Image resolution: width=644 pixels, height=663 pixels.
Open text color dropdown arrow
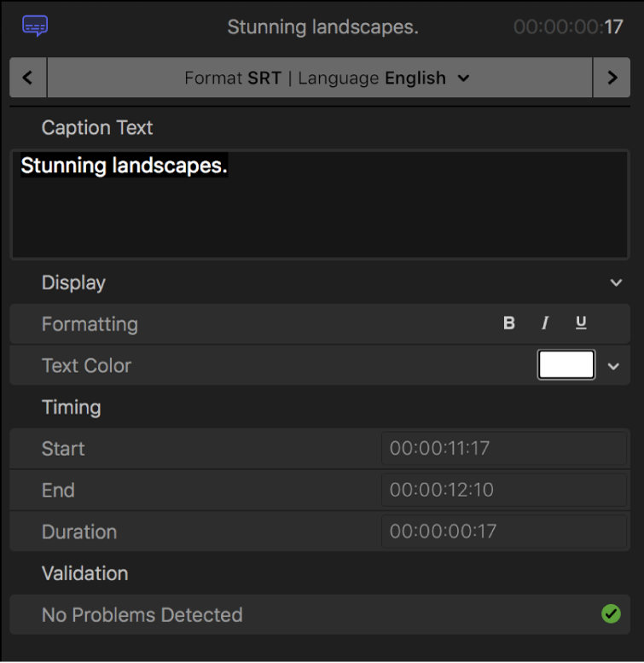(614, 366)
